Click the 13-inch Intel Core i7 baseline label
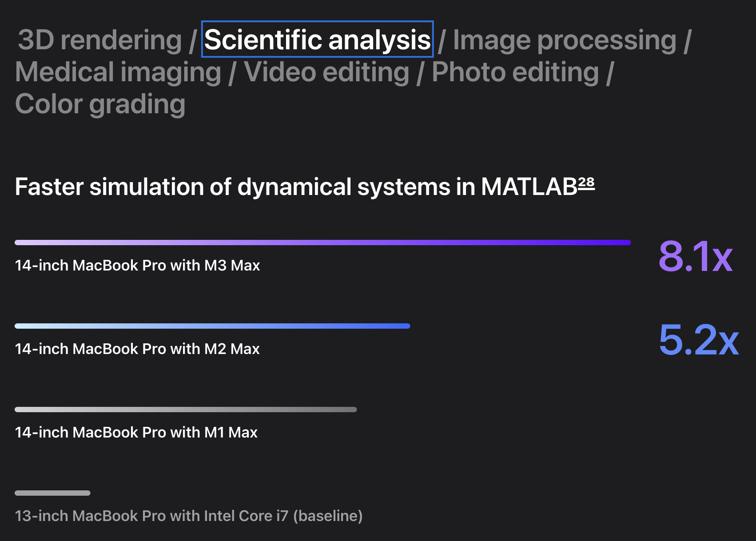Viewport: 756px width, 541px height. tap(189, 516)
